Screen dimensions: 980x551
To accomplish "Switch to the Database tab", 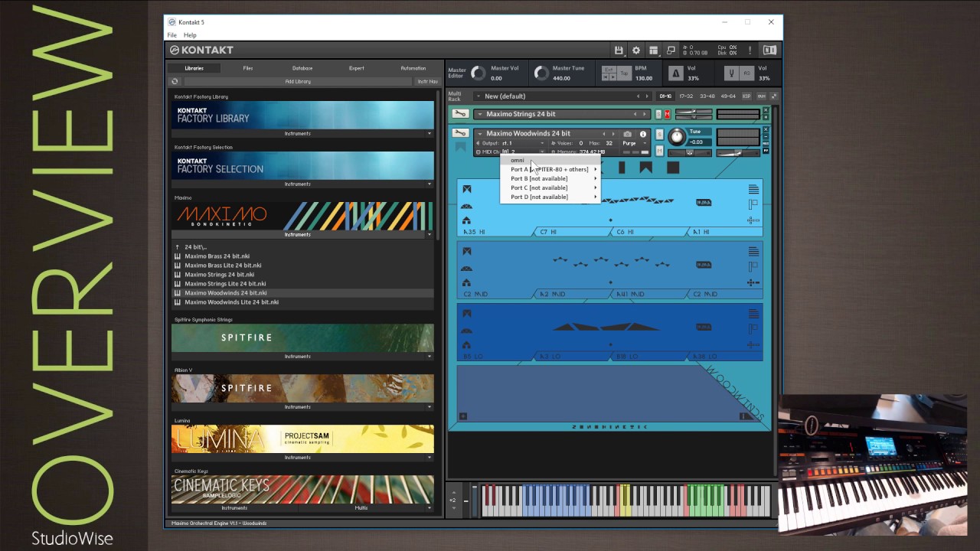I will point(302,68).
